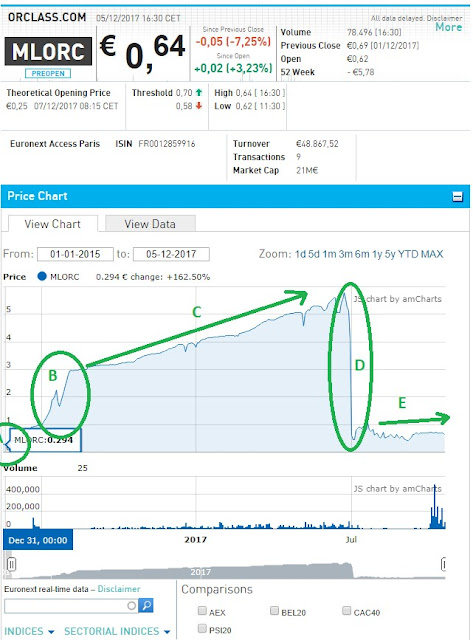The height and width of the screenshot is (640, 473).
Task: Click the From date field
Action: coord(75,254)
